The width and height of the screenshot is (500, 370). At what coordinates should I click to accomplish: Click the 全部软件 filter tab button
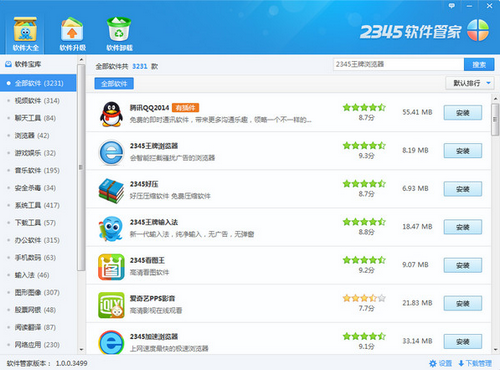pos(114,83)
